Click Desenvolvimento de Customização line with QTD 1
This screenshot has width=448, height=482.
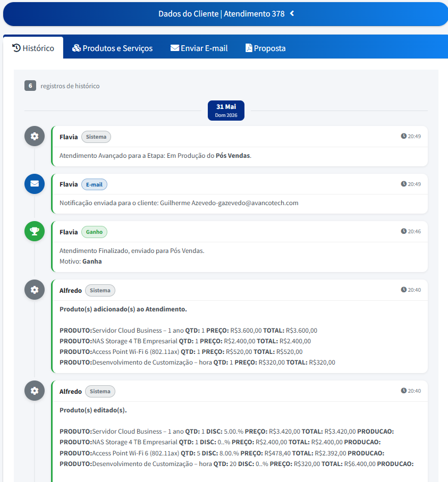197,362
